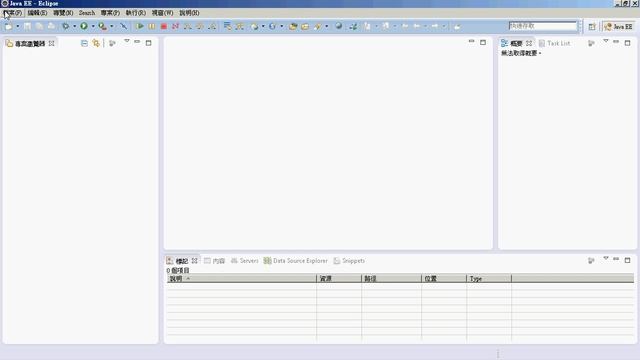The image size is (640, 360).
Task: Switch to the Data Source Explorer tab
Action: (x=296, y=260)
